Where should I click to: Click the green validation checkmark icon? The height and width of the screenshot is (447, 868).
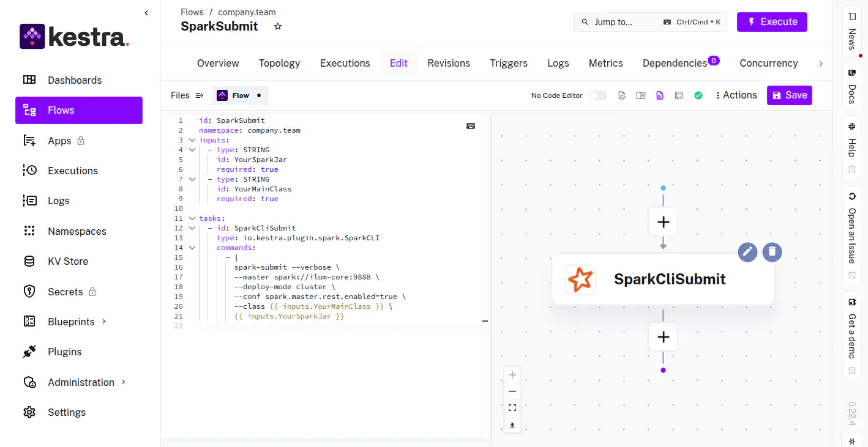pos(698,95)
